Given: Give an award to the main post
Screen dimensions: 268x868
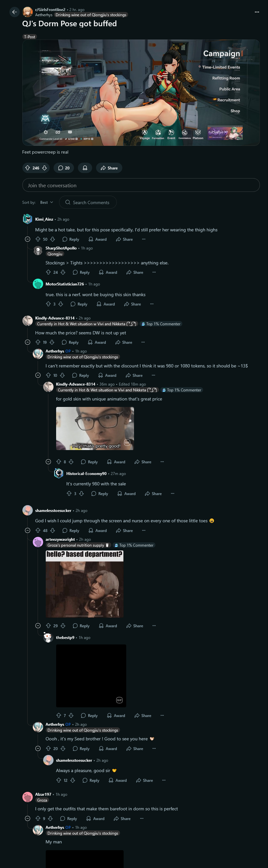Looking at the screenshot, I should tap(85, 168).
